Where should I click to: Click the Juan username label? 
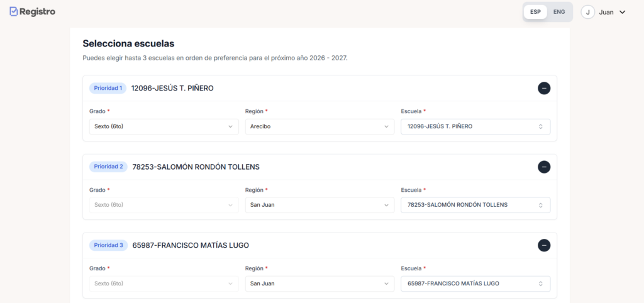[606, 12]
